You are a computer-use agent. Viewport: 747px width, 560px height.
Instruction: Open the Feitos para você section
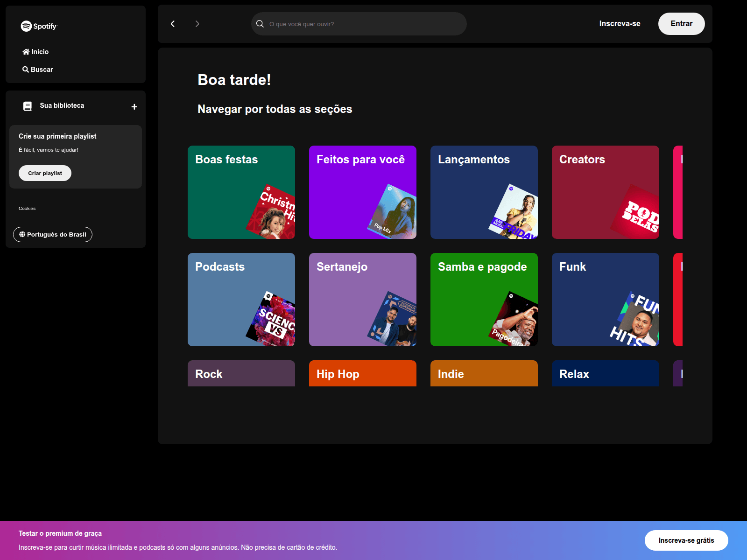(362, 192)
